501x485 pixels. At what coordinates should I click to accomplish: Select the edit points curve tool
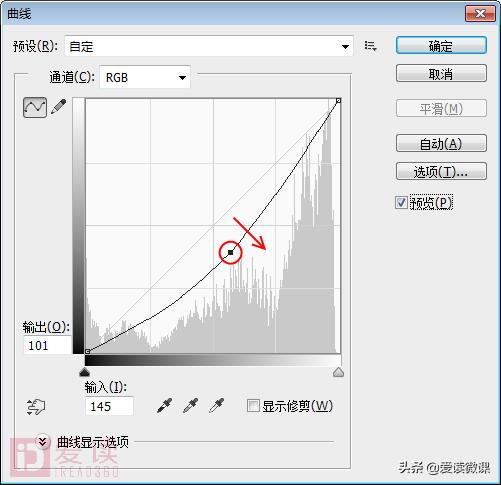pyautogui.click(x=35, y=107)
